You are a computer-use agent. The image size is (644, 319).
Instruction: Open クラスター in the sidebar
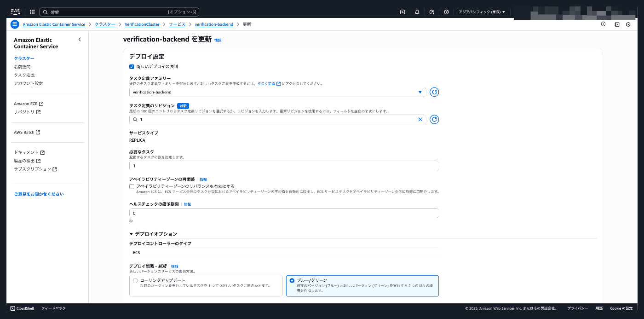(x=24, y=58)
